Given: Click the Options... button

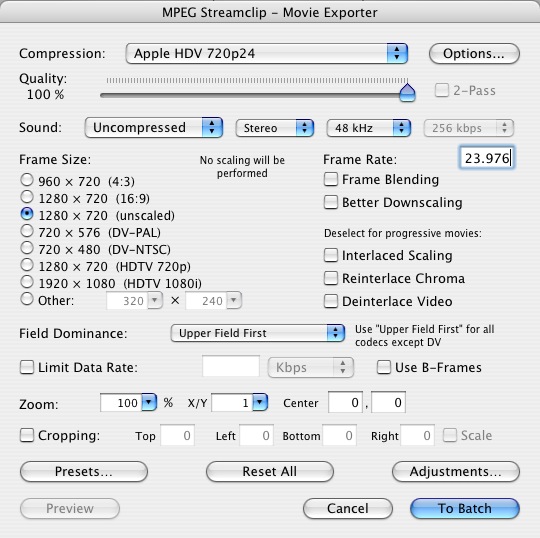Looking at the screenshot, I should coord(474,53).
